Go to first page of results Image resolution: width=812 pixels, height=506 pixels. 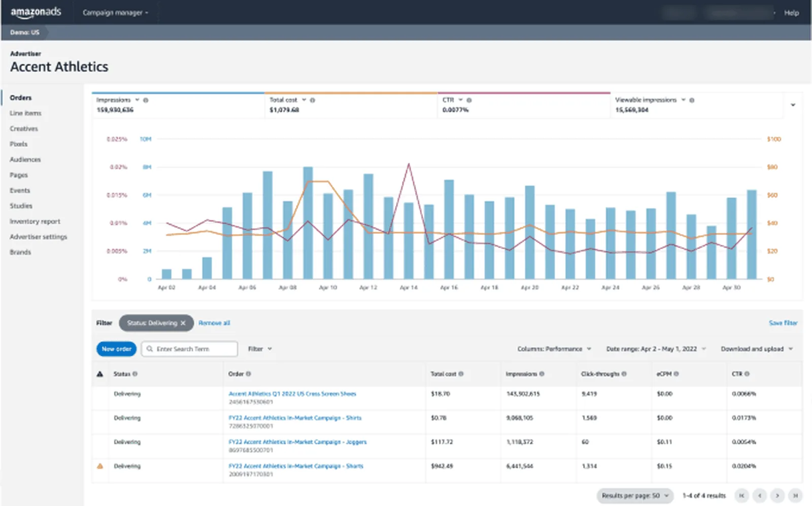742,495
